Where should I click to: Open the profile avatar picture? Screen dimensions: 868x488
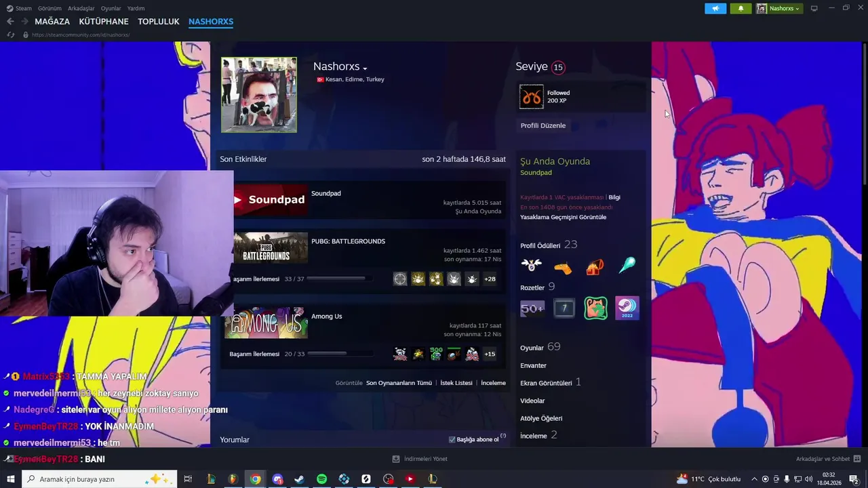[x=259, y=95]
